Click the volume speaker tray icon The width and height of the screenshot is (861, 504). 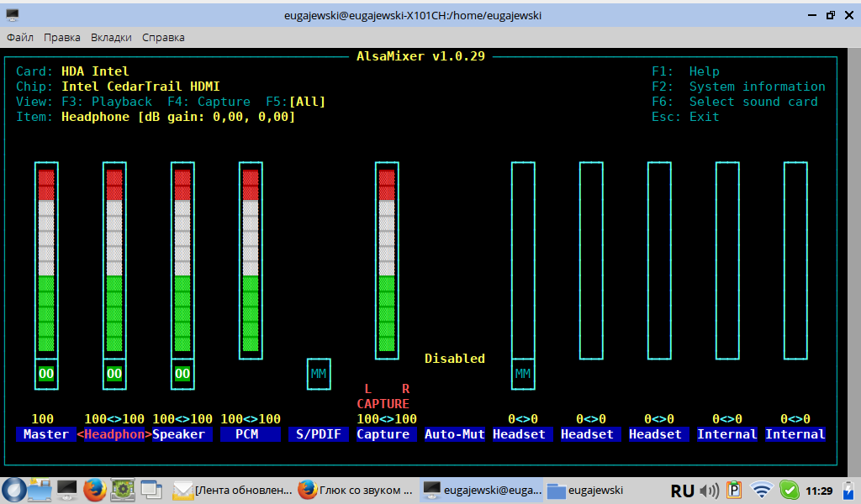709,490
